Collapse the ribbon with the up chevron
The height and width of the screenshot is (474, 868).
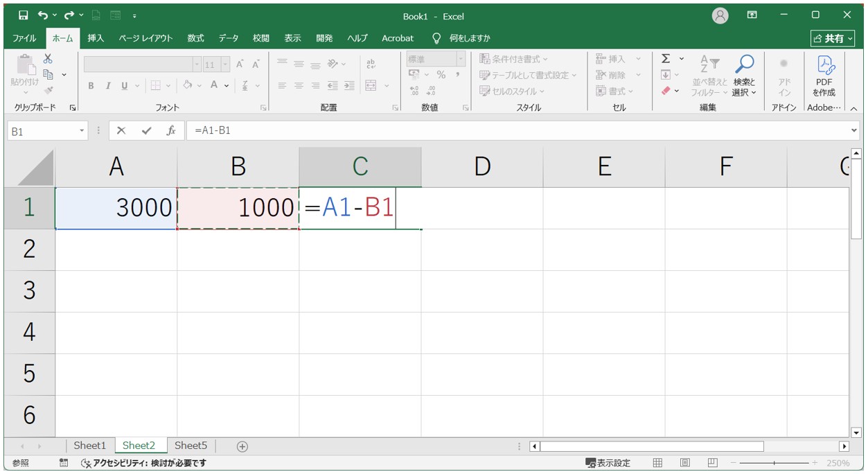(x=853, y=108)
